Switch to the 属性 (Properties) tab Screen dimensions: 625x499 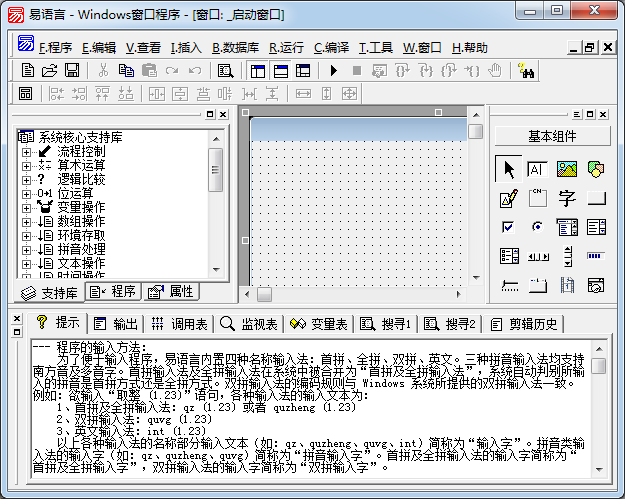[x=171, y=292]
